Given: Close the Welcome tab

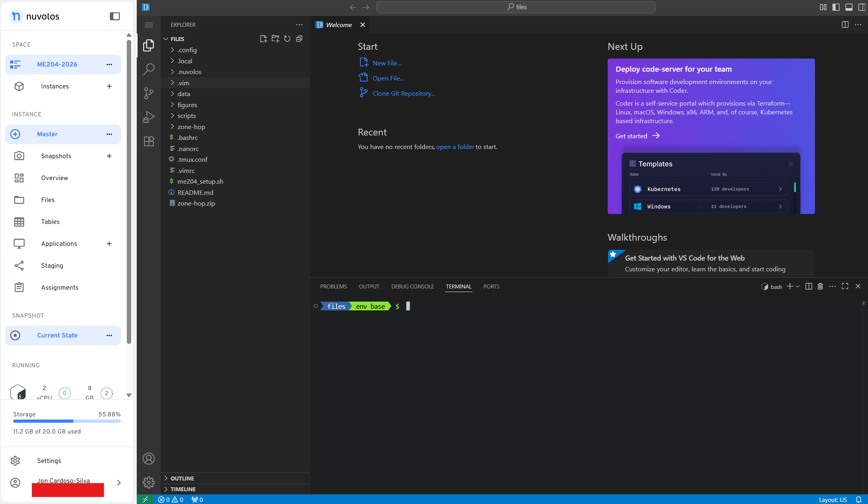Looking at the screenshot, I should pyautogui.click(x=362, y=25).
